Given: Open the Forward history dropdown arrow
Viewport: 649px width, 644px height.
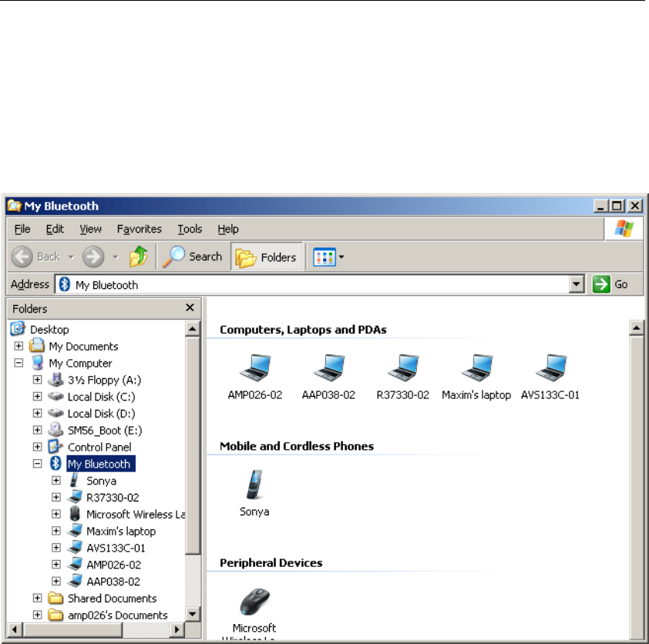Looking at the screenshot, I should (x=116, y=257).
